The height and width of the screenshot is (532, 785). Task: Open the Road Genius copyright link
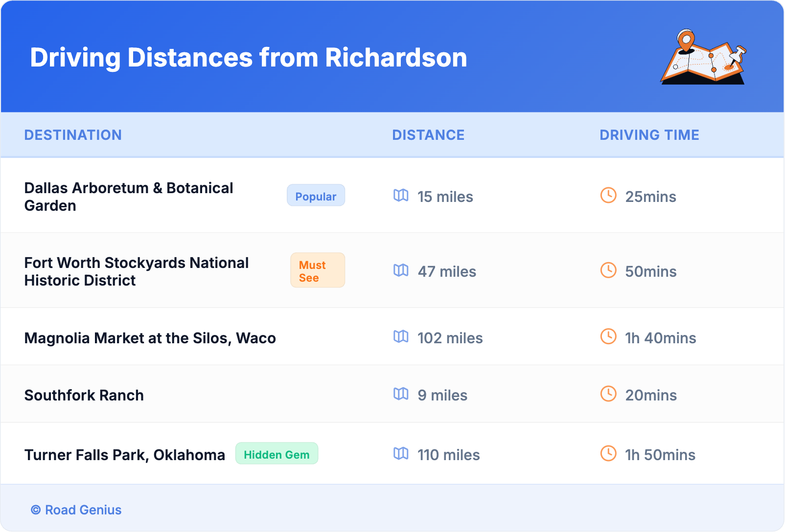76,510
